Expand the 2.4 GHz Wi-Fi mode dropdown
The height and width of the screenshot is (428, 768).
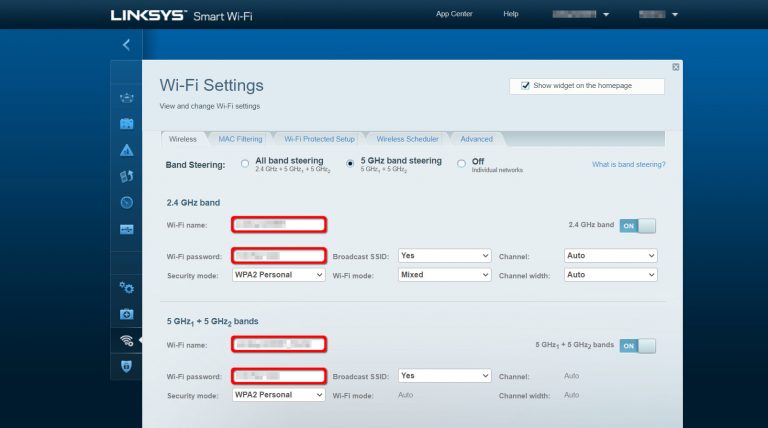(x=444, y=274)
